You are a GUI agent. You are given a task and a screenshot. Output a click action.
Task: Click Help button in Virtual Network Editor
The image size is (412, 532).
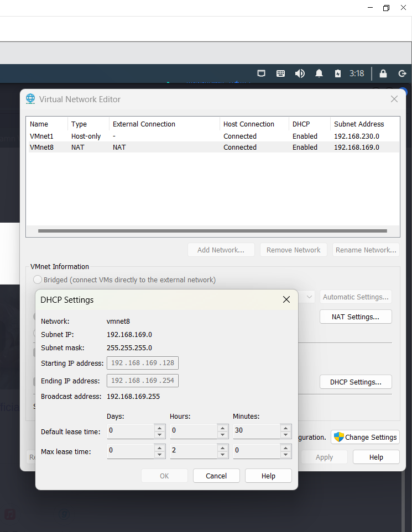pyautogui.click(x=377, y=457)
